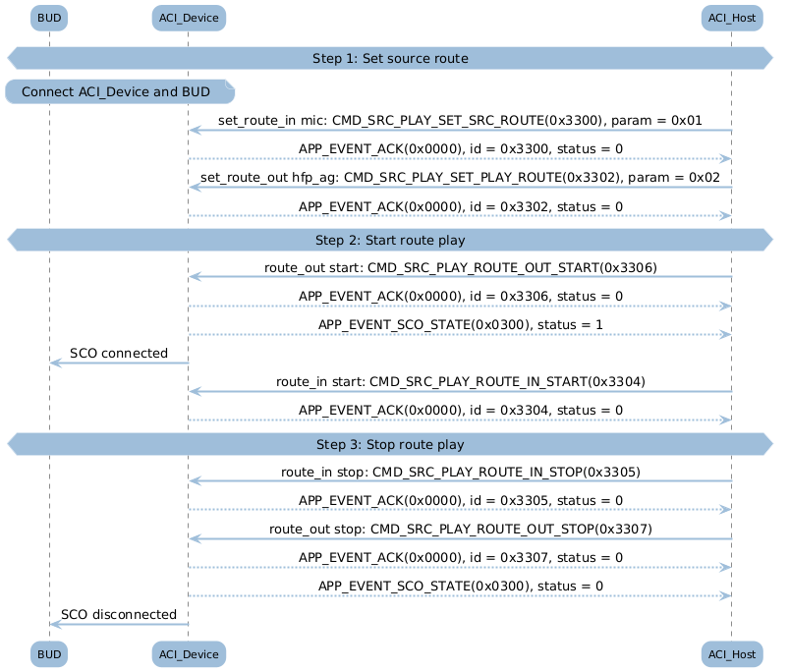This screenshot has height=672, width=789.
Task: Click the 'Step 1: Set source route' banner
Action: (x=390, y=58)
